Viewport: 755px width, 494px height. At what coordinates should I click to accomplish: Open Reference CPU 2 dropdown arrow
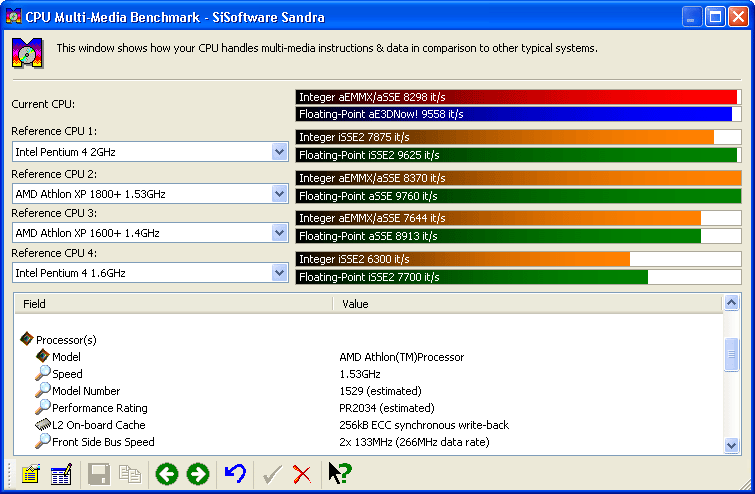279,194
